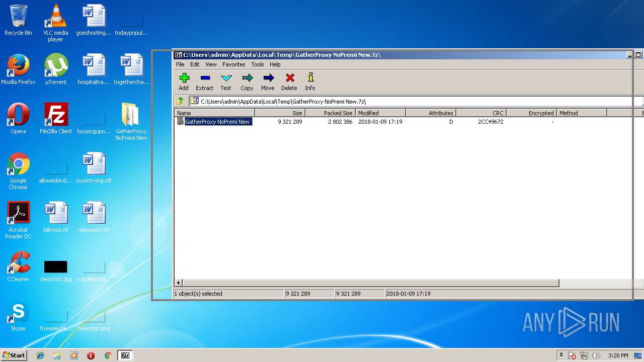This screenshot has width=644, height=362.
Task: Open Opera desktop shortcut
Action: click(18, 119)
